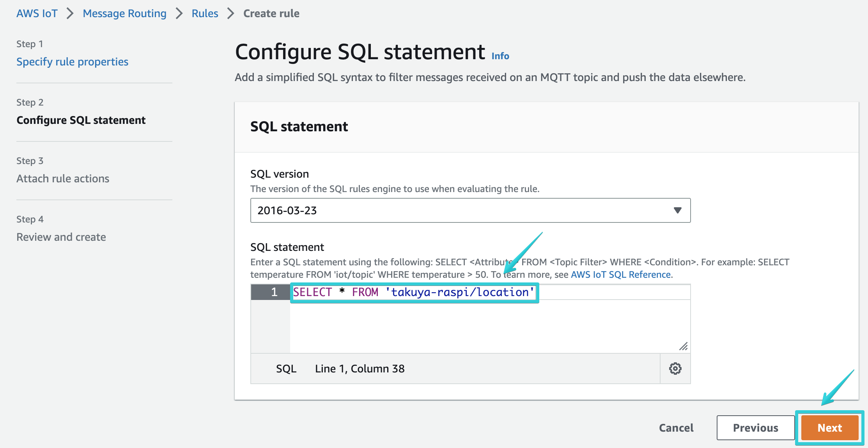
Task: Open the AWS IoT SQL Reference link
Action: 620,274
